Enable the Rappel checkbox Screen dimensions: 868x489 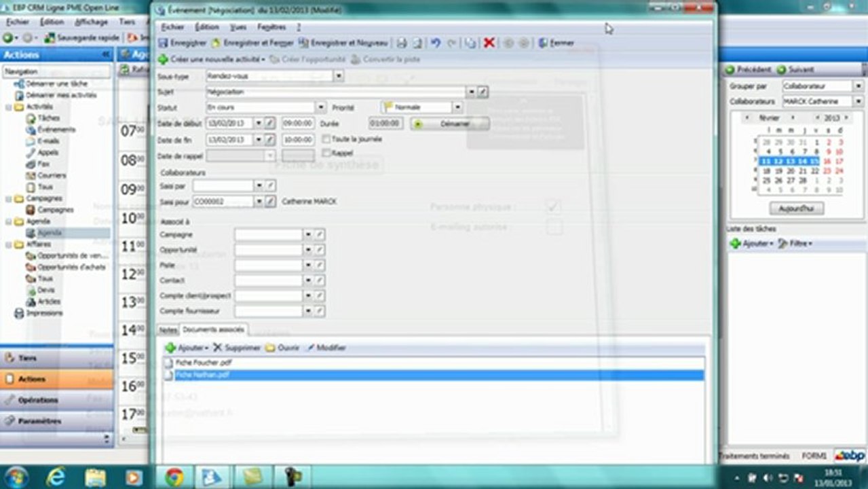pos(326,153)
